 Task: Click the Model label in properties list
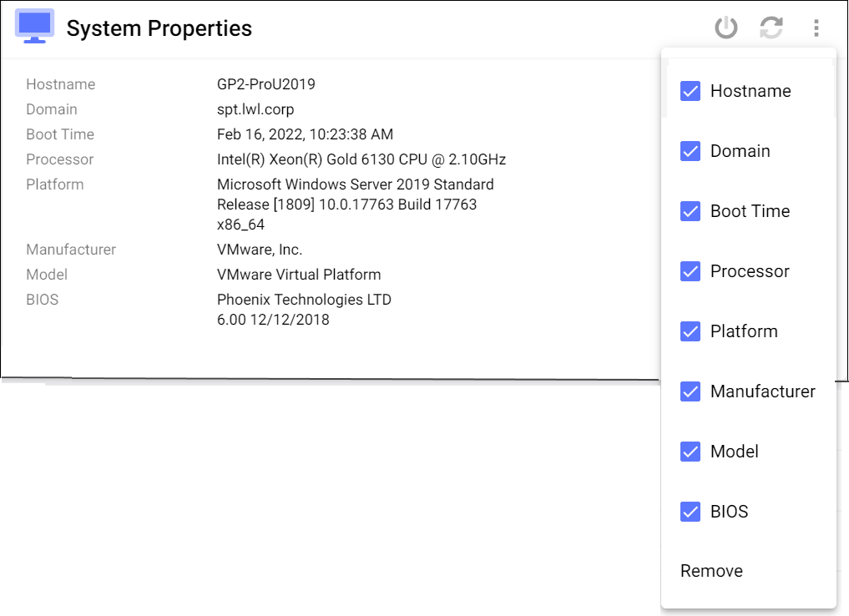click(x=47, y=275)
